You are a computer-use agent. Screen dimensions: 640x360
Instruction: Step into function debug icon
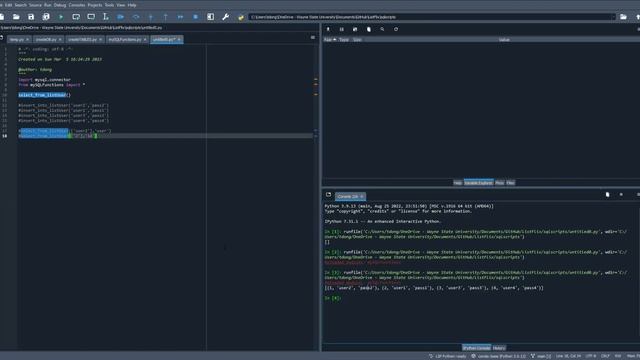tap(151, 17)
